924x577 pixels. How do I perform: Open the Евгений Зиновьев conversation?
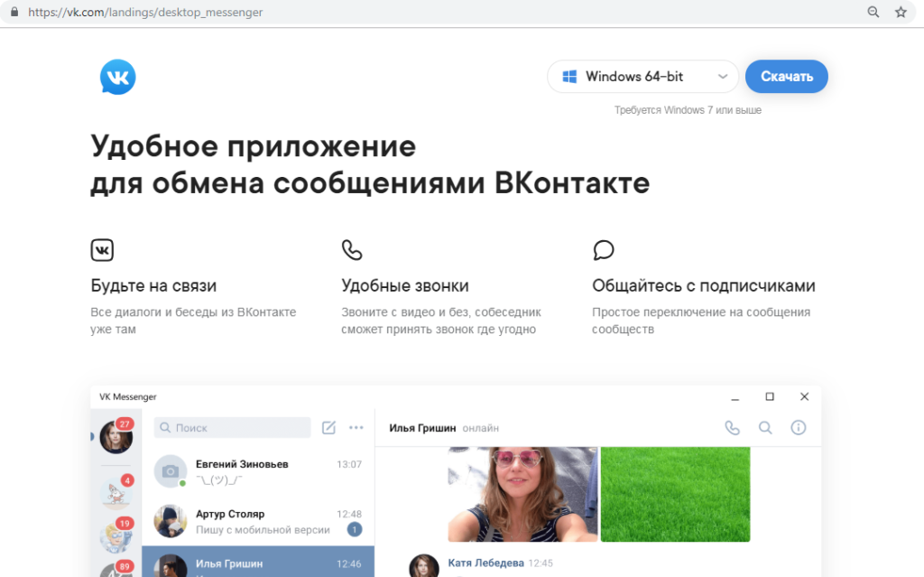click(258, 472)
